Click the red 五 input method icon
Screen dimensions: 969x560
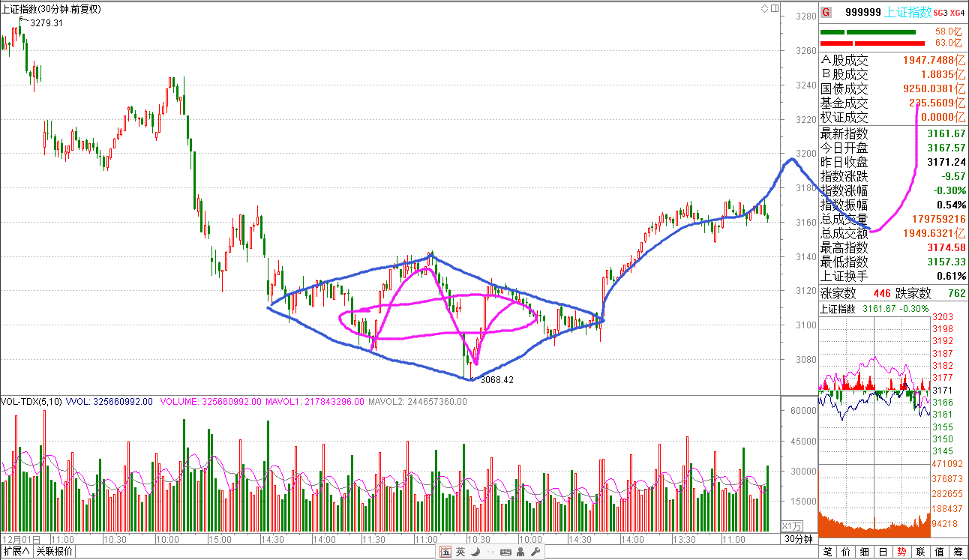pos(445,553)
